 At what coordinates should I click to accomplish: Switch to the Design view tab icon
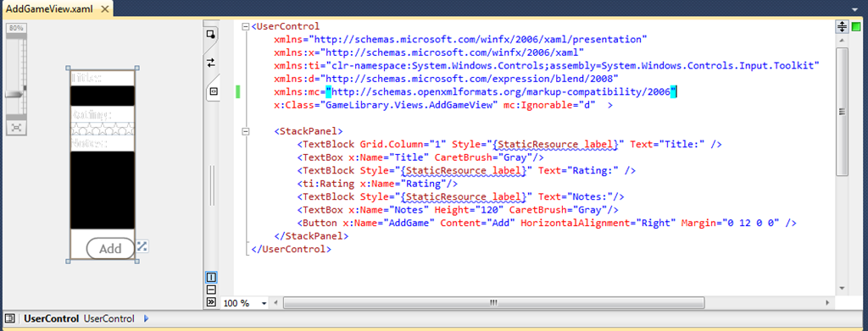tap(211, 35)
